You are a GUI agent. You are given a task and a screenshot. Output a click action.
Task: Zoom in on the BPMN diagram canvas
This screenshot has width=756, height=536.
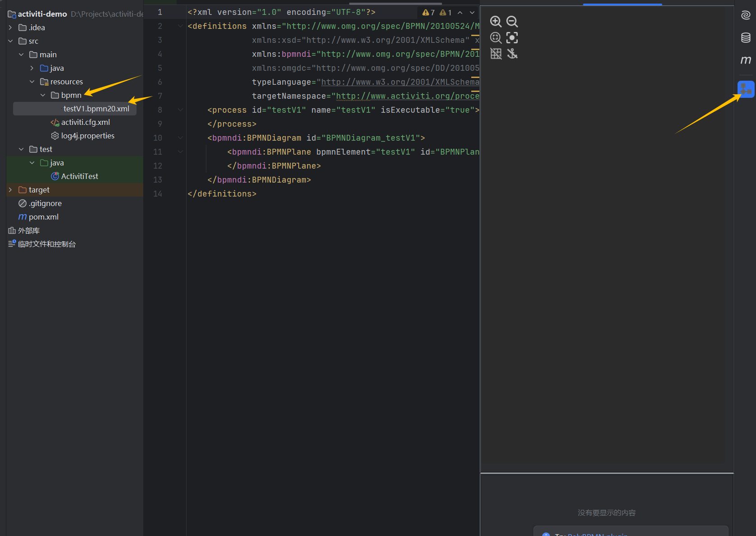(496, 21)
